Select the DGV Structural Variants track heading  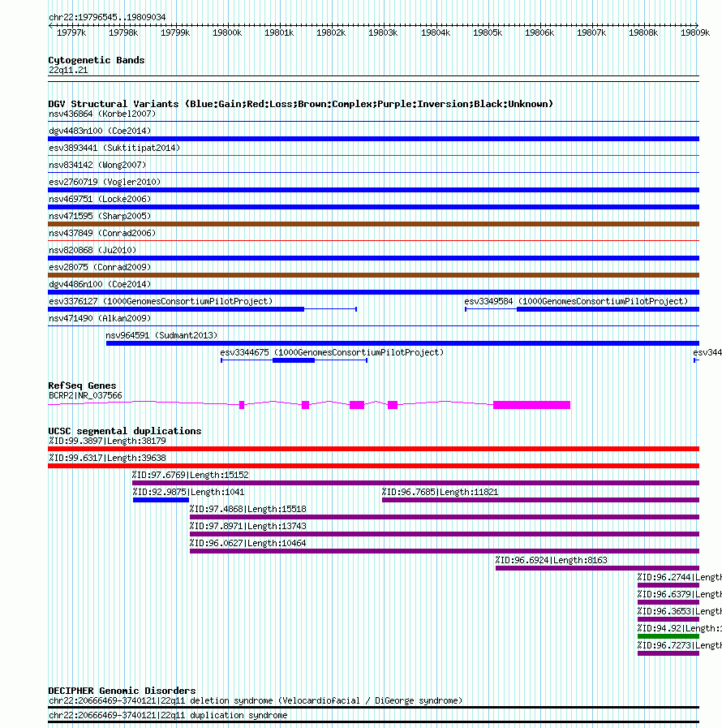click(x=301, y=104)
